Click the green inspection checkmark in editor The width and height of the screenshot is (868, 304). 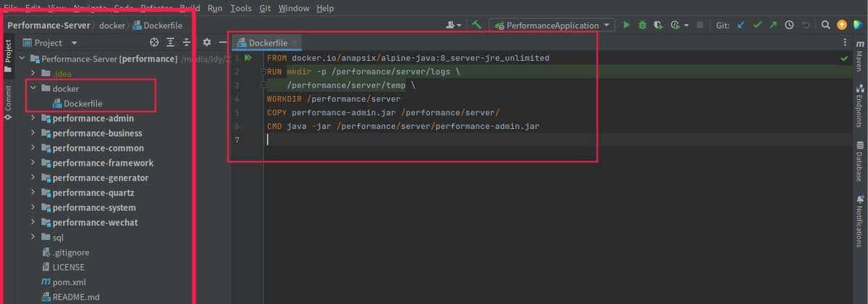click(x=844, y=58)
